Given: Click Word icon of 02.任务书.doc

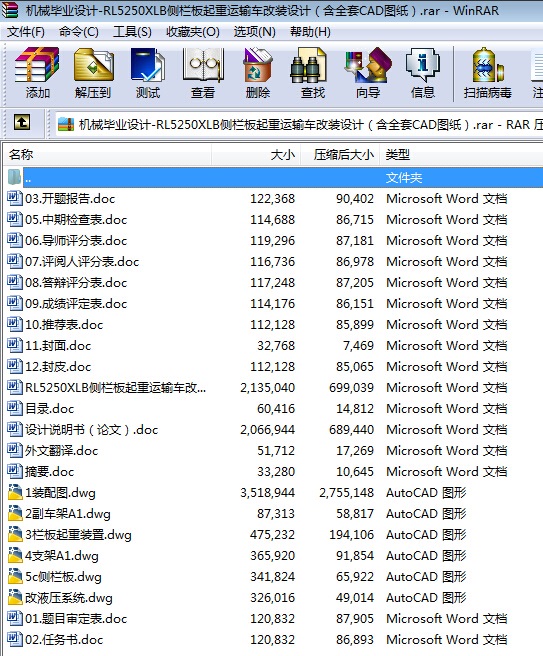Looking at the screenshot, I should [15, 639].
